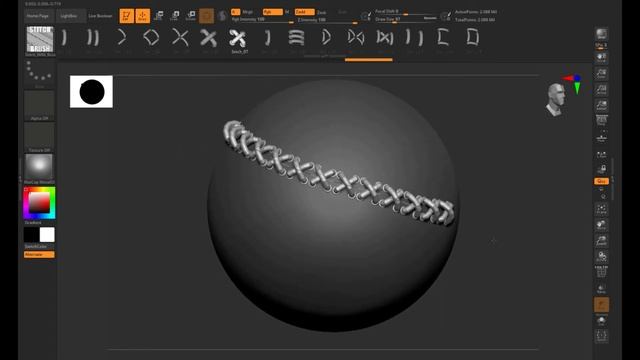
Task: Select the thick gray X stitch brush
Action: pos(209,38)
